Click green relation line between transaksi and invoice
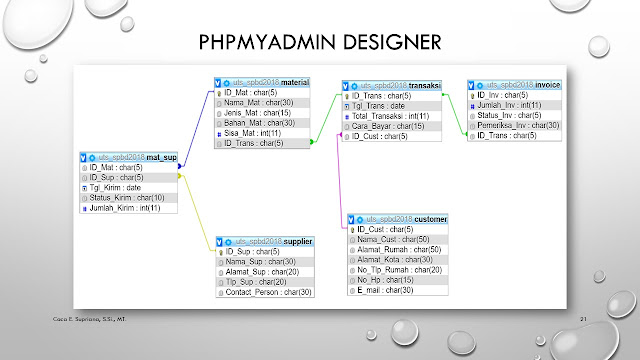The height and width of the screenshot is (360, 640). click(x=456, y=115)
